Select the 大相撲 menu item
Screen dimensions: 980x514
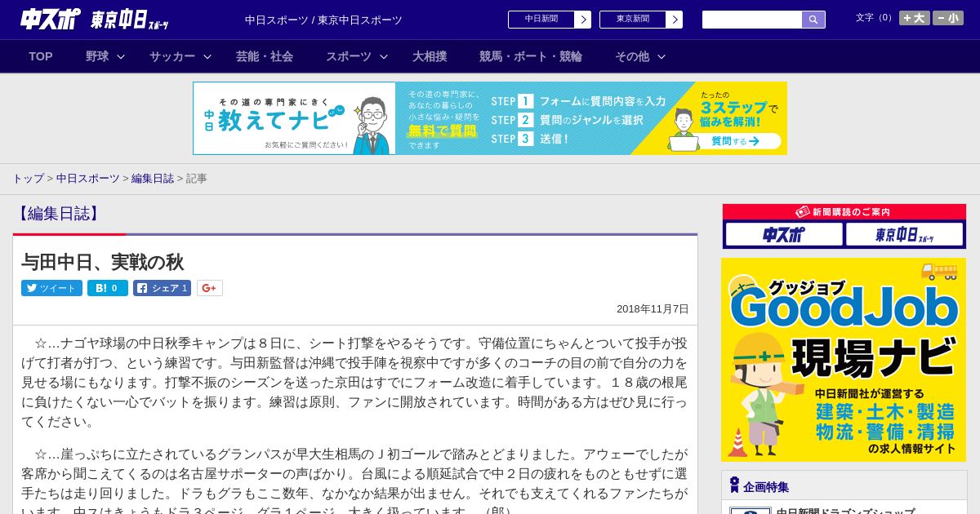tap(430, 56)
